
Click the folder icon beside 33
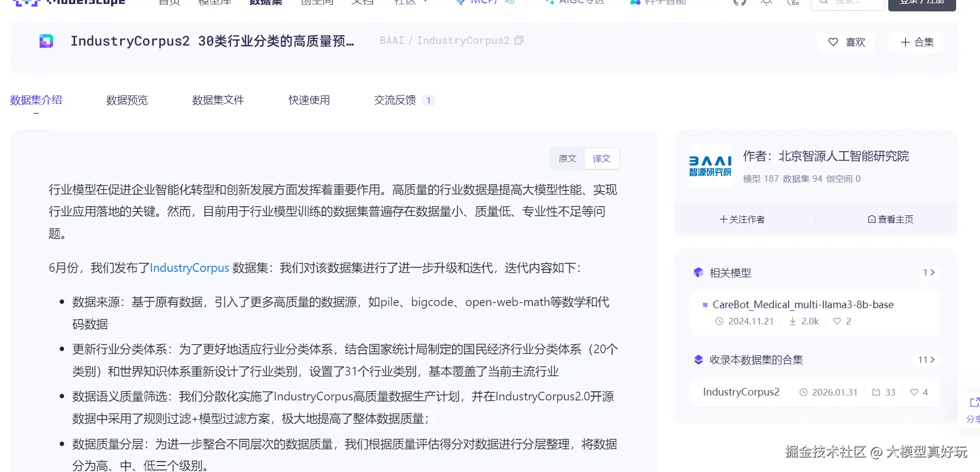876,392
